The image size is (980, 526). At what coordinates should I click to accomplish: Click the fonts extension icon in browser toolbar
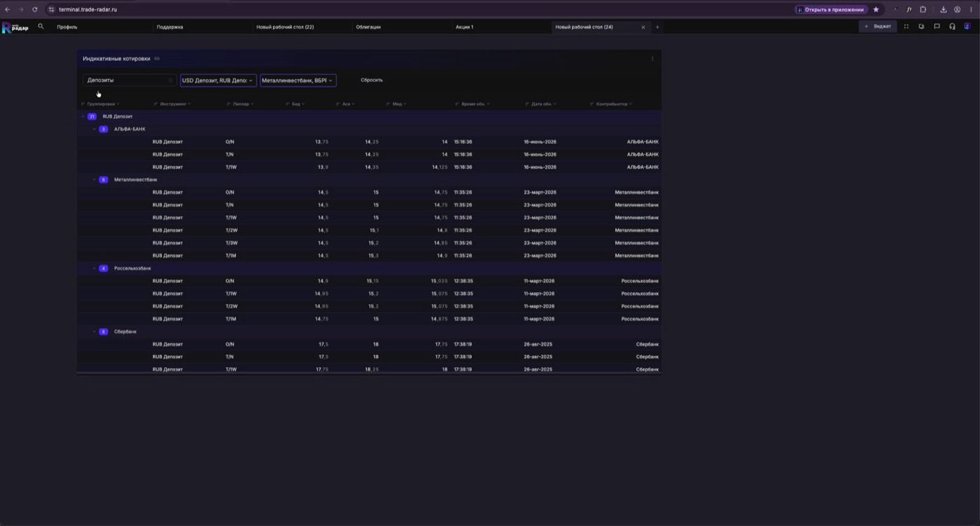tap(909, 10)
